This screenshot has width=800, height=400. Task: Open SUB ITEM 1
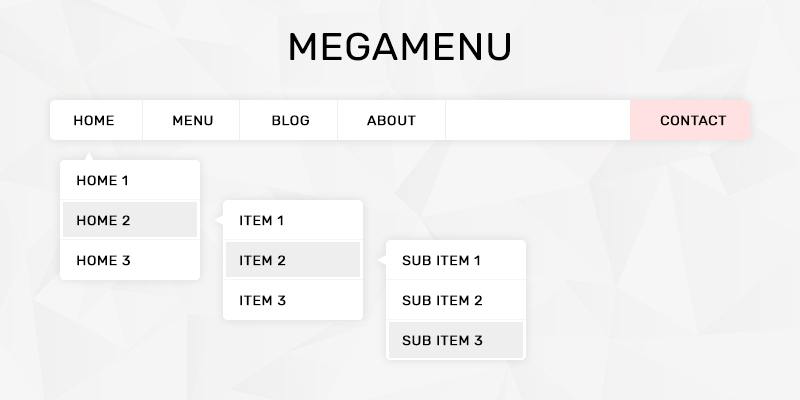[x=456, y=261]
